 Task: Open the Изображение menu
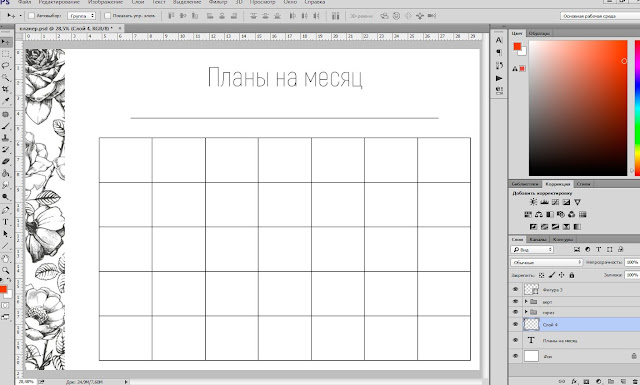[x=105, y=2]
